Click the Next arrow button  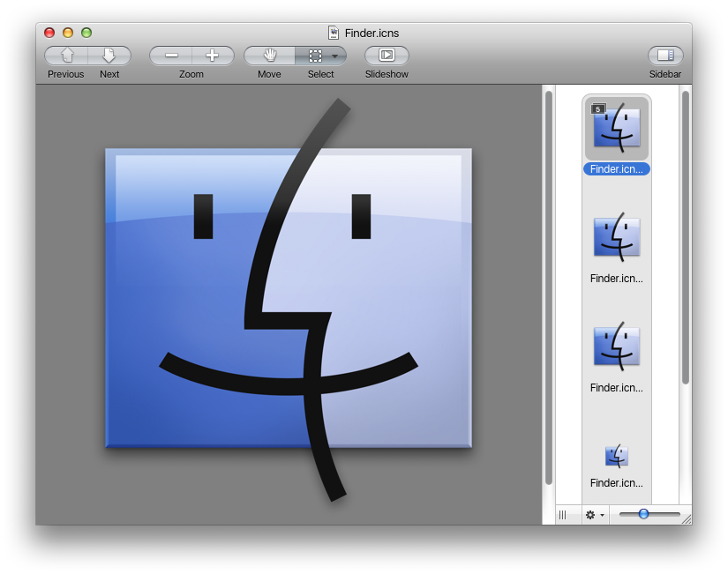pos(109,56)
